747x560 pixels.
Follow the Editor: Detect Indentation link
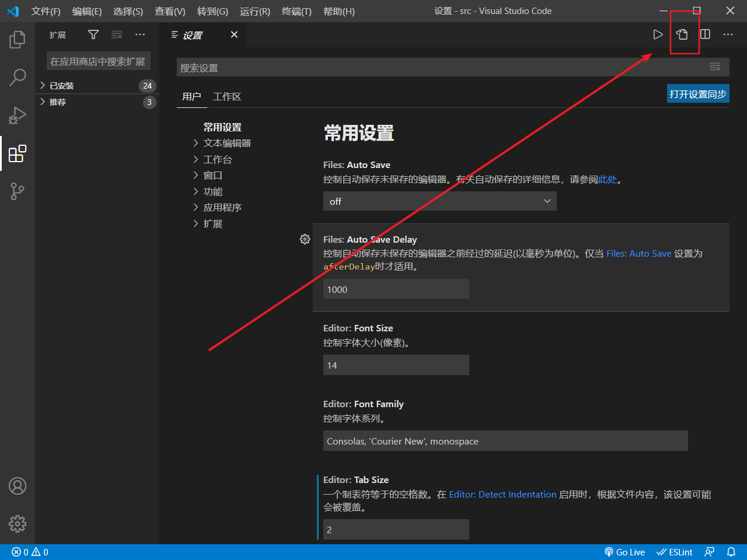(502, 494)
